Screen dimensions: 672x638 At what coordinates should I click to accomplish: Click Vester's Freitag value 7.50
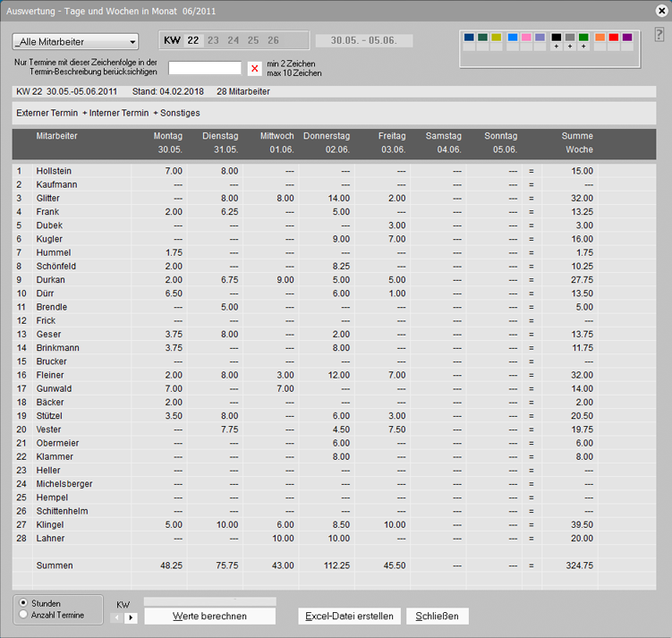coord(397,430)
